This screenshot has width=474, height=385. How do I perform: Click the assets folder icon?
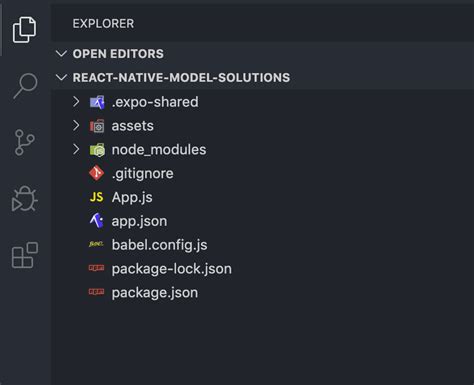coord(97,126)
